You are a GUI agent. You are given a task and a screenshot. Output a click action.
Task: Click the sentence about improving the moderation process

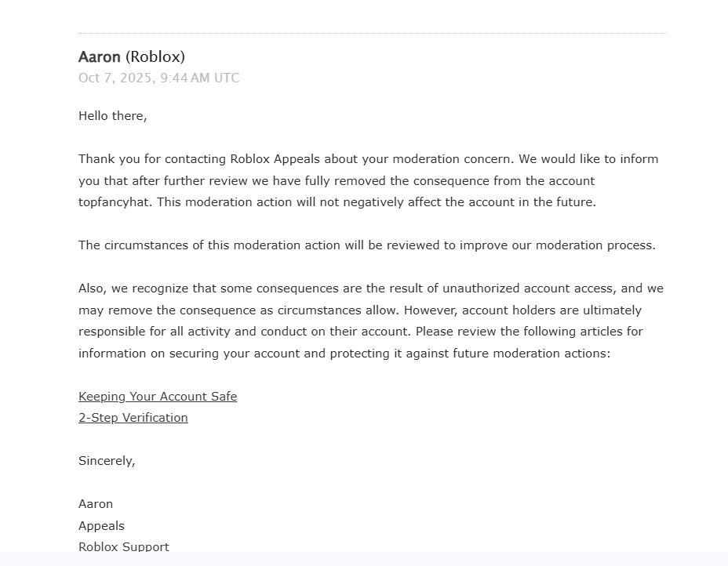[x=366, y=245]
